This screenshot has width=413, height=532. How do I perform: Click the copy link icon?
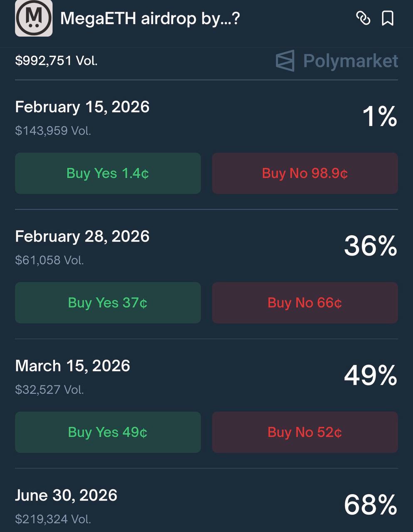click(363, 18)
